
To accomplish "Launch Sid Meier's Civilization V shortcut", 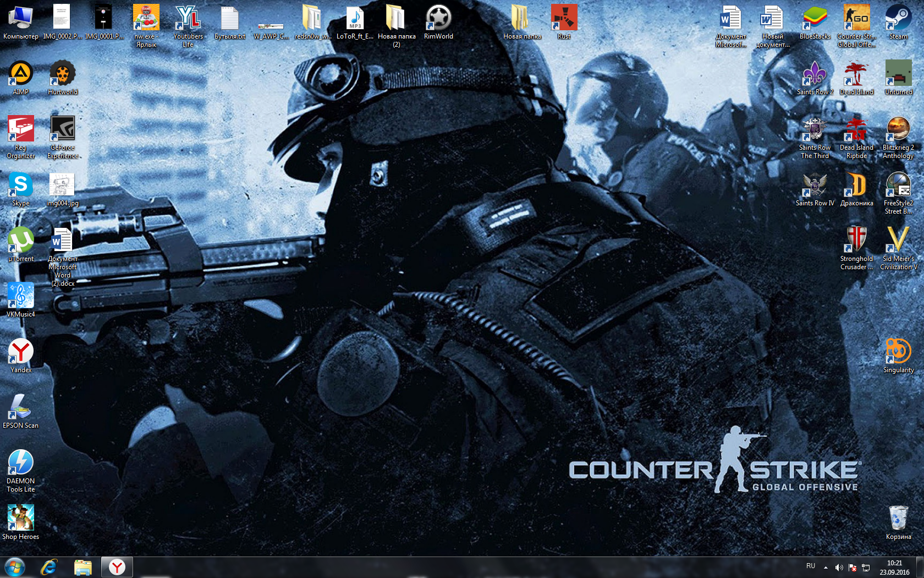I will coord(898,248).
